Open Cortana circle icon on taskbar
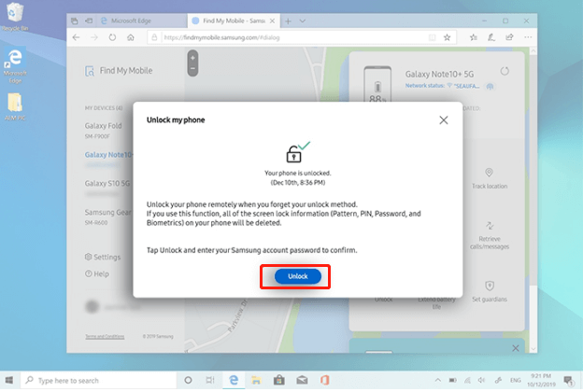This screenshot has height=392, width=583. (x=188, y=380)
